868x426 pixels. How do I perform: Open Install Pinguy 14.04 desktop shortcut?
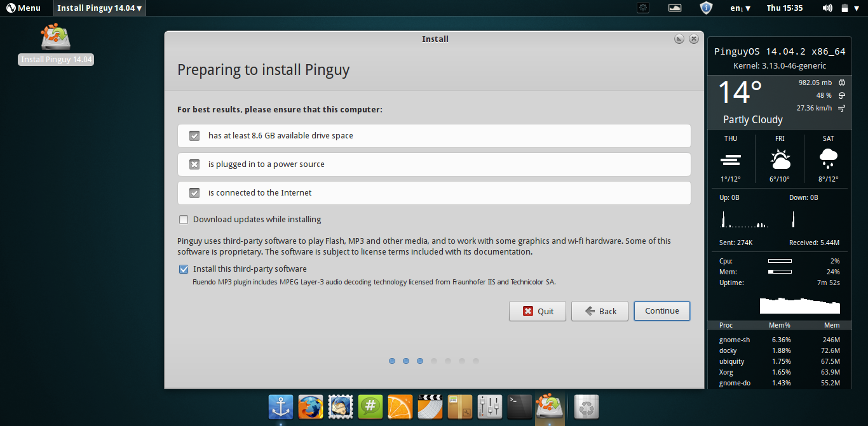point(56,44)
